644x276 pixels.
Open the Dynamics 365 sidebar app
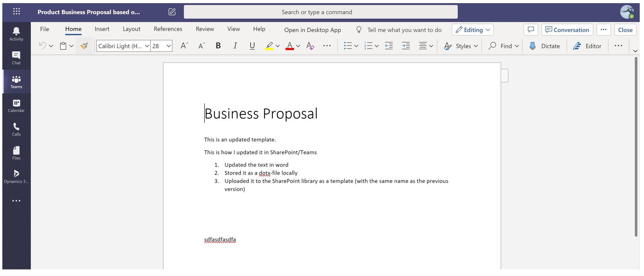click(16, 176)
